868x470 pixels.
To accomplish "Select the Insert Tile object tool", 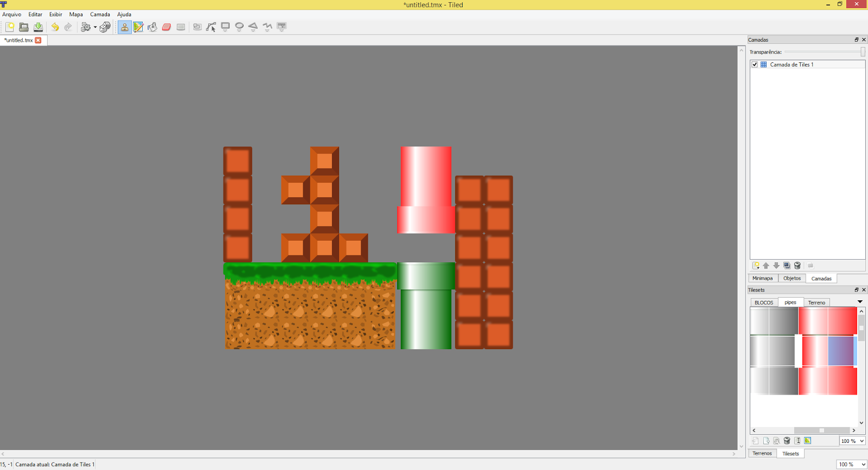I will coord(282,27).
